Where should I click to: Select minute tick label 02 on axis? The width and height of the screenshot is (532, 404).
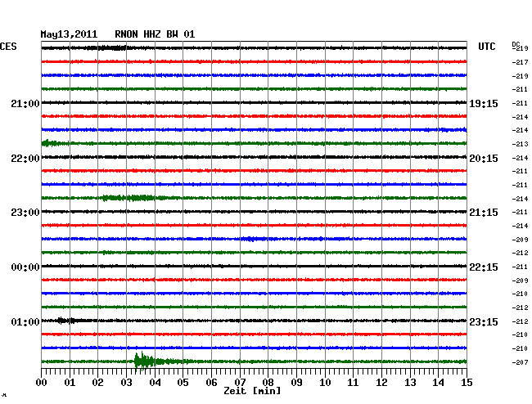(x=97, y=382)
